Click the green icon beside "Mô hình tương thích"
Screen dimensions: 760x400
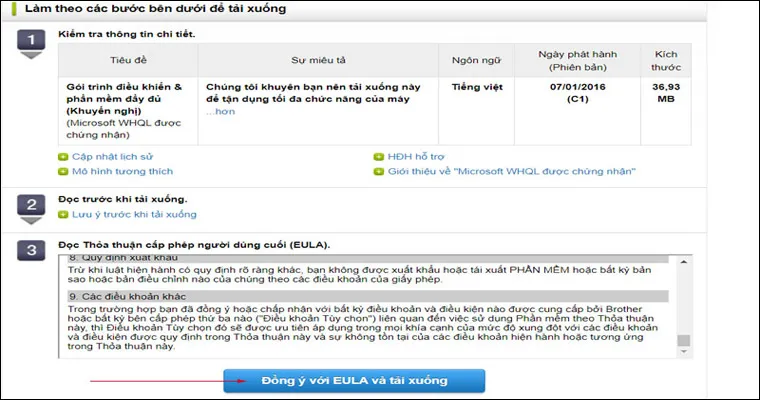(x=63, y=171)
